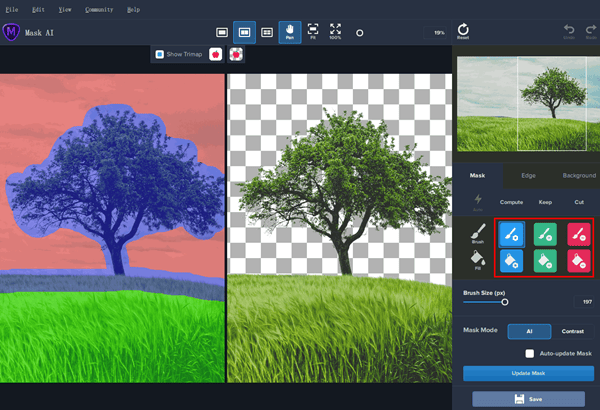Select the red Cut brush tool
The width and height of the screenshot is (600, 410).
pos(579,234)
